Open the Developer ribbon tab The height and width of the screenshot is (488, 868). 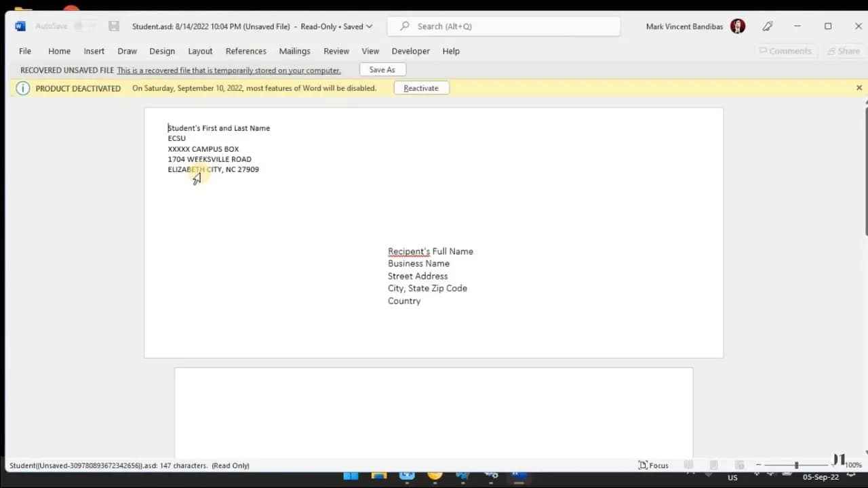click(x=410, y=51)
